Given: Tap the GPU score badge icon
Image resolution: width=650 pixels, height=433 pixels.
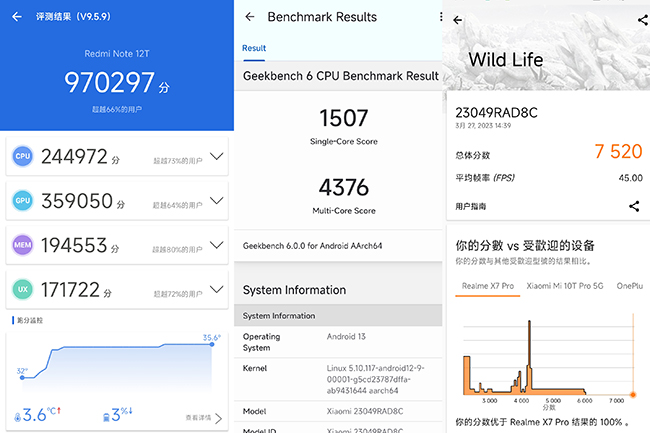Looking at the screenshot, I should coord(22,201).
